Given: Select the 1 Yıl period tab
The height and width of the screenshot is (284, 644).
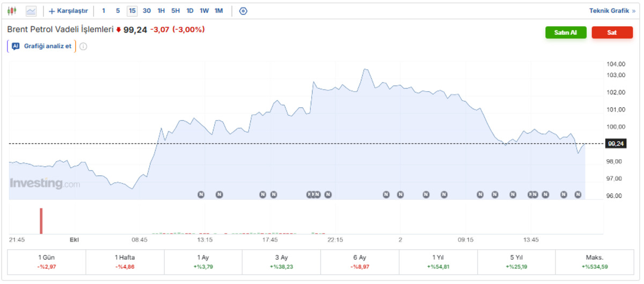Looking at the screenshot, I should click(x=438, y=262).
